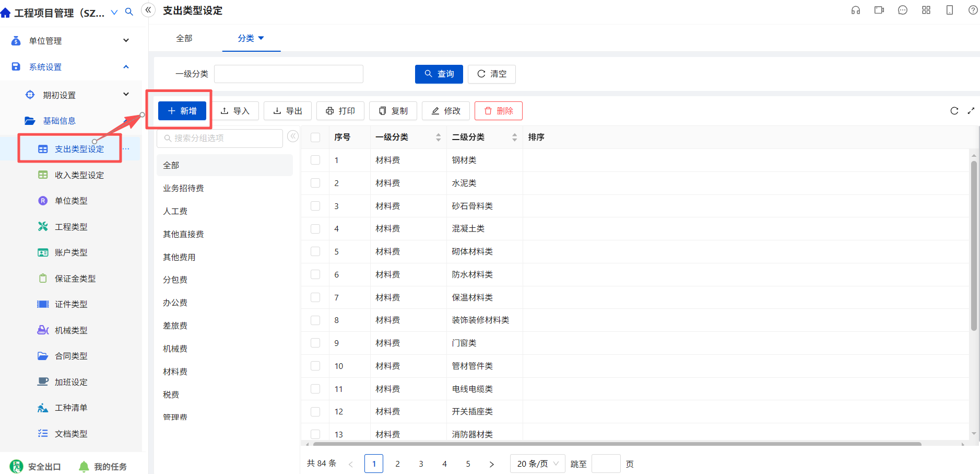This screenshot has width=980, height=474.
Task: Sort by 一级分类 column arrows
Action: 438,137
